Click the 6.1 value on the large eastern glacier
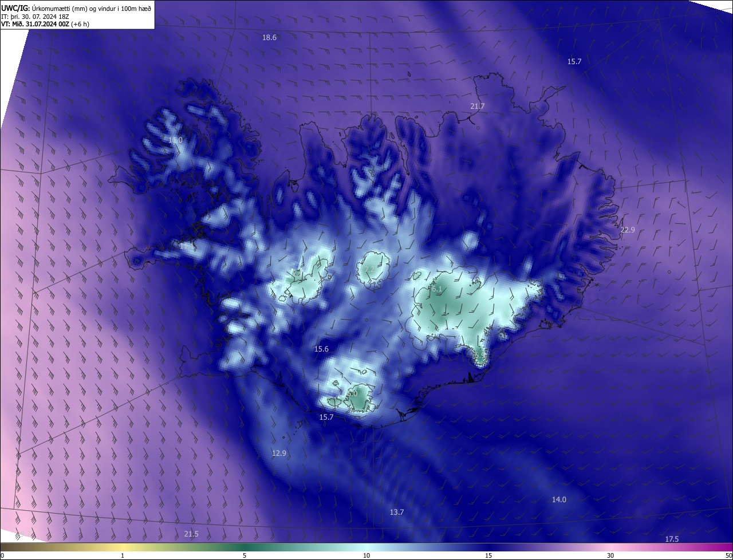Screen dimensions: 733x560 pyautogui.click(x=437, y=290)
